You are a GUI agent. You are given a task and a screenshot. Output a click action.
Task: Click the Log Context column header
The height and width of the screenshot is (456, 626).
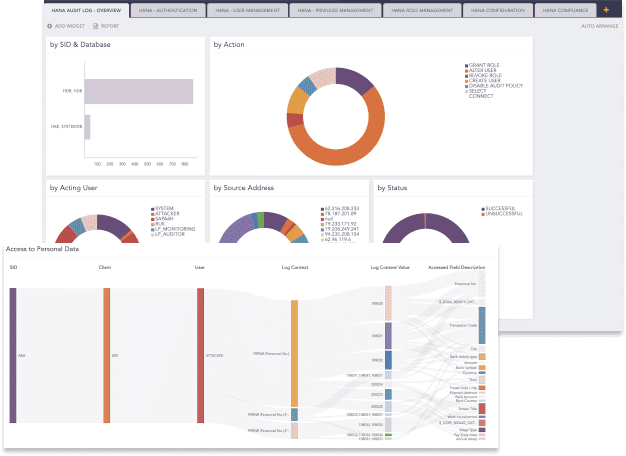[x=295, y=267]
